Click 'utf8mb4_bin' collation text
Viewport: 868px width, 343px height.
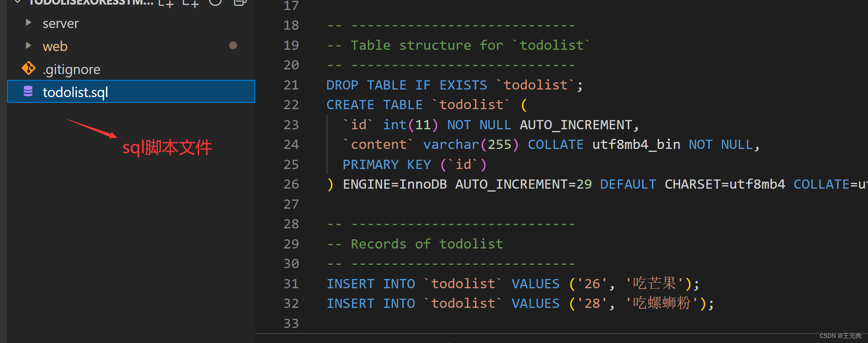click(x=636, y=144)
